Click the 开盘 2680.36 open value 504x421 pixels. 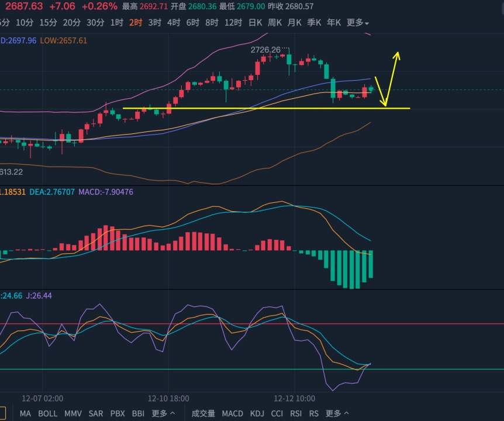[194, 6]
